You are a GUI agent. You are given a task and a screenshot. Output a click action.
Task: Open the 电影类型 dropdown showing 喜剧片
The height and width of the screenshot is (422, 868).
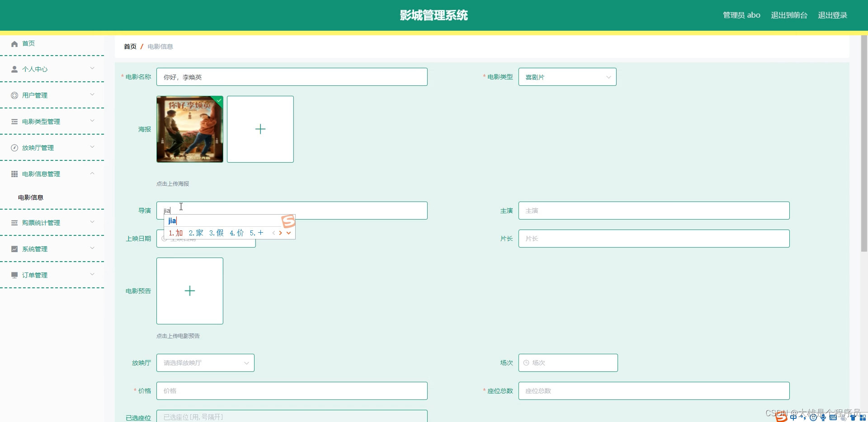click(x=567, y=77)
